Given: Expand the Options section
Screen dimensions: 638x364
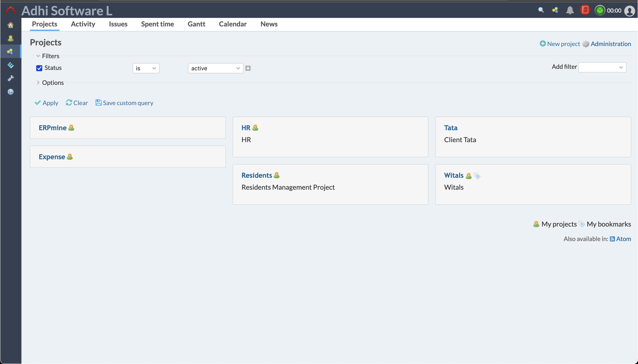Looking at the screenshot, I should [x=53, y=82].
